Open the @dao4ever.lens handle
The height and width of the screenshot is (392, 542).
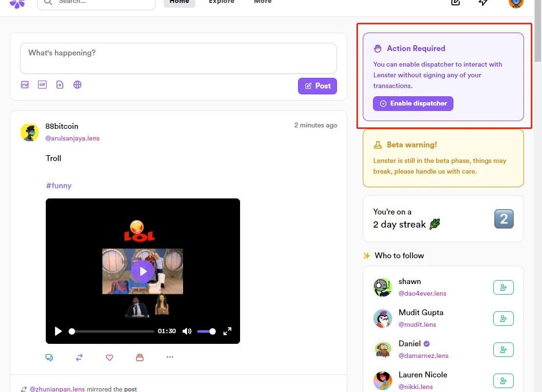click(422, 293)
